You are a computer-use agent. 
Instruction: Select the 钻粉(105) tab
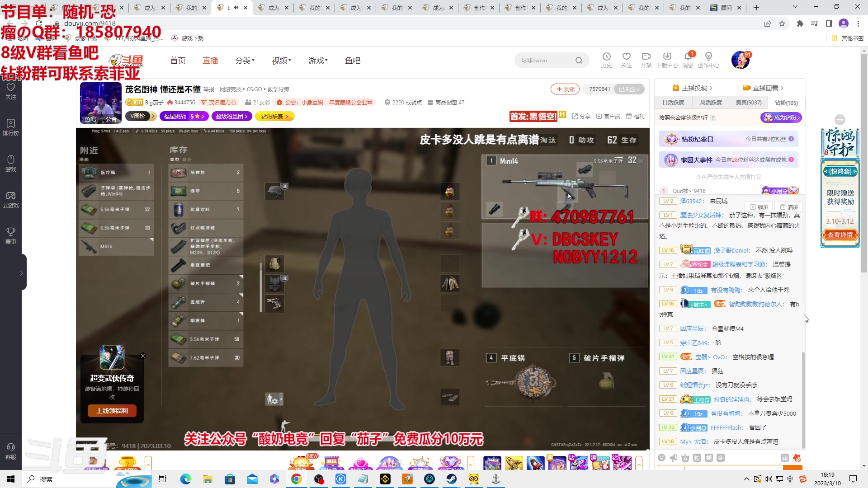coord(786,103)
